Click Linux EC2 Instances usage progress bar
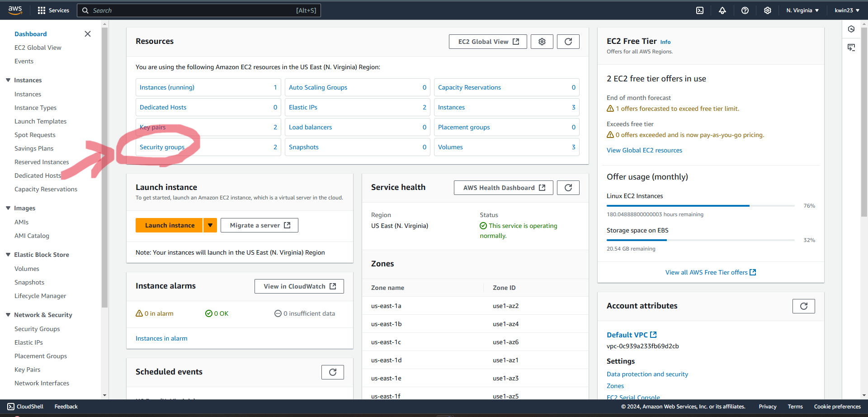 click(701, 206)
